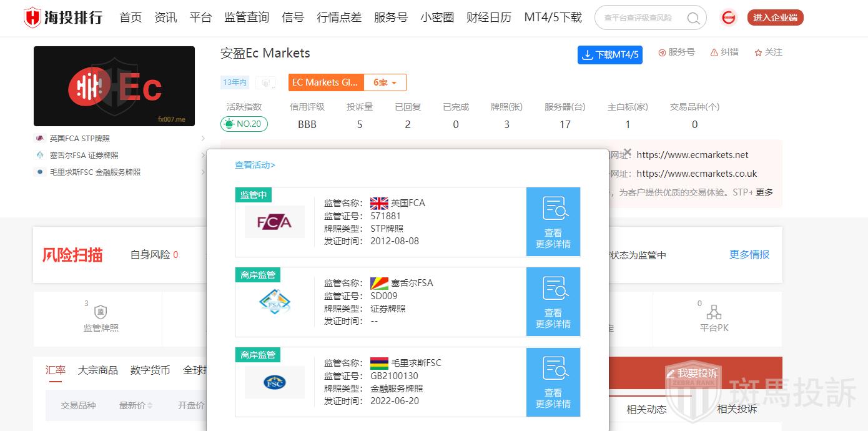868x431 pixels.
Task: View more details for 毛里求斯FSC license
Action: coord(553,382)
